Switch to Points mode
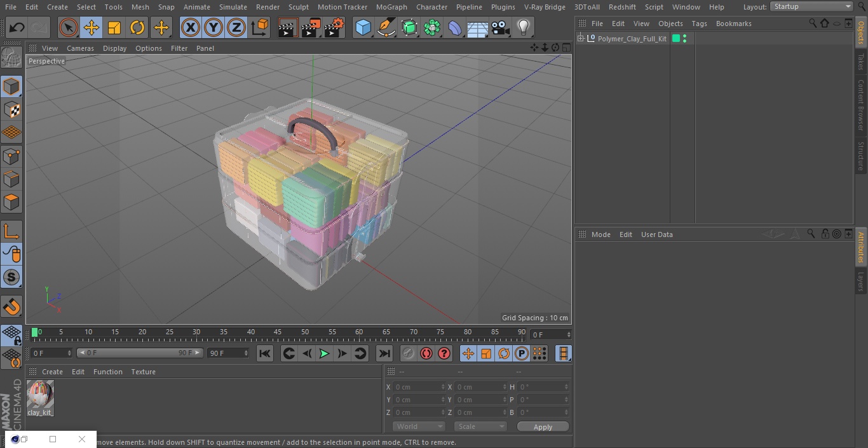 point(11,156)
